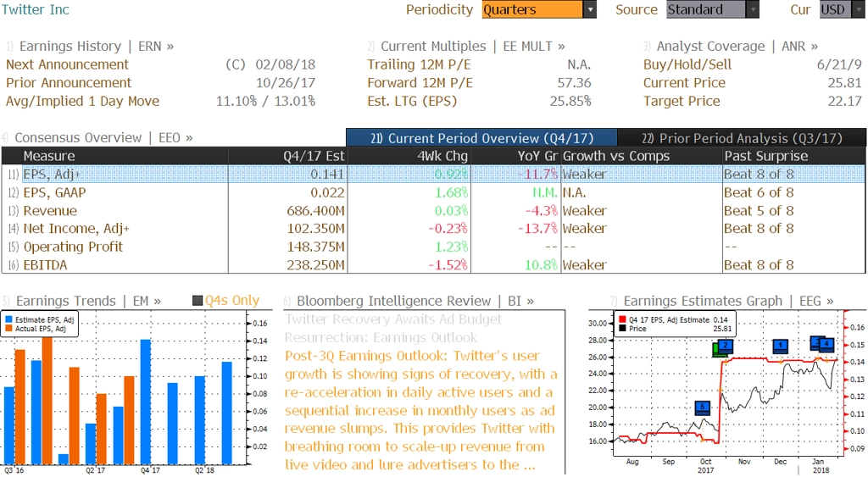Click the orange Actual EPS, Adj legend swatch
868x477 pixels.
pyautogui.click(x=8, y=328)
